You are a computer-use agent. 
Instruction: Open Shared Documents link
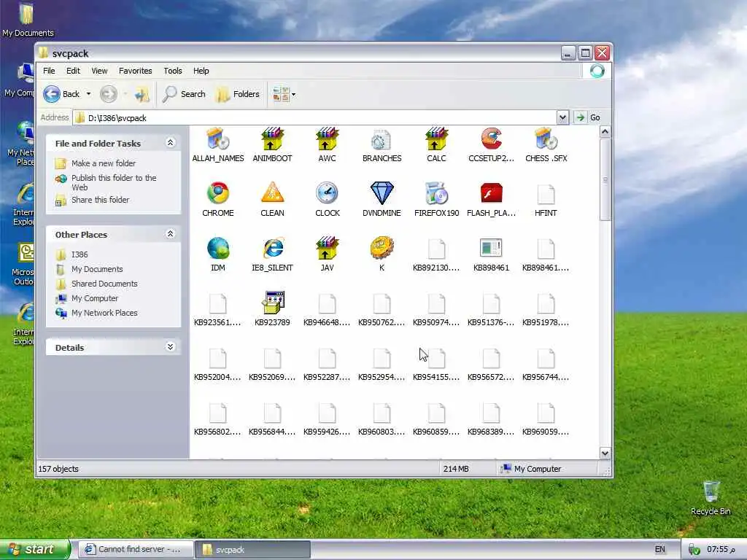click(104, 284)
